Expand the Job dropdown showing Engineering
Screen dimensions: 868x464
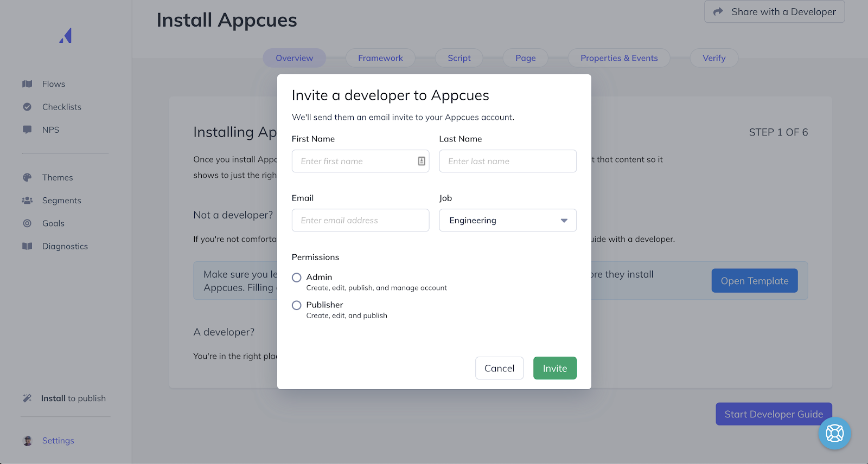pos(507,220)
